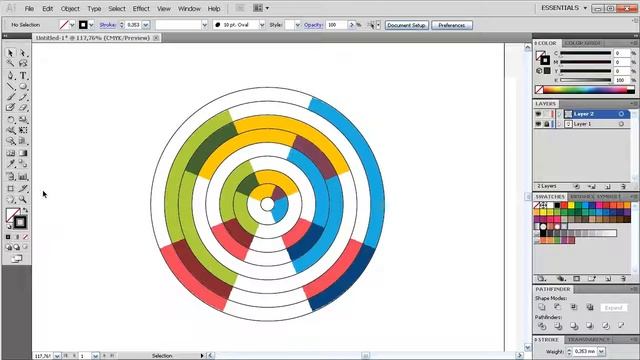The image size is (640, 360).
Task: Click the Stroke link in control bar
Action: point(107,25)
